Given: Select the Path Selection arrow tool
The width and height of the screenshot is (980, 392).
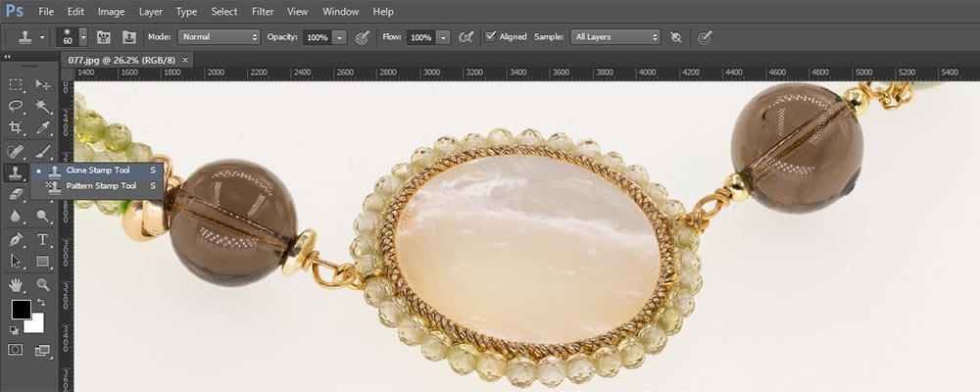Looking at the screenshot, I should point(16,262).
